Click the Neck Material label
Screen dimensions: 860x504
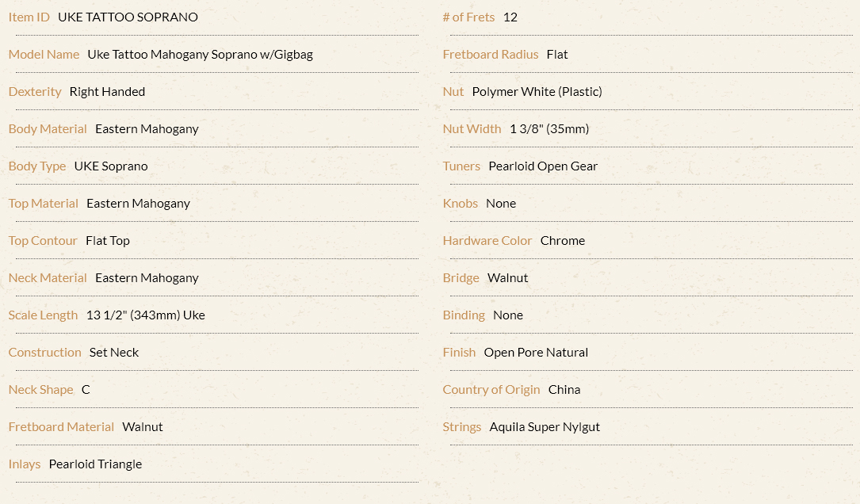[x=48, y=278]
